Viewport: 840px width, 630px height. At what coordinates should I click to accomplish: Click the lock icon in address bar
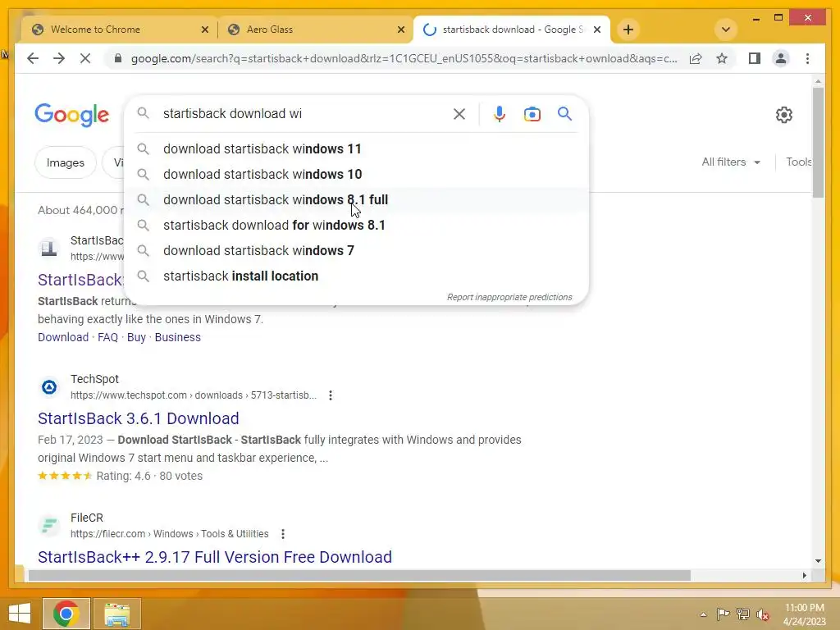(118, 58)
